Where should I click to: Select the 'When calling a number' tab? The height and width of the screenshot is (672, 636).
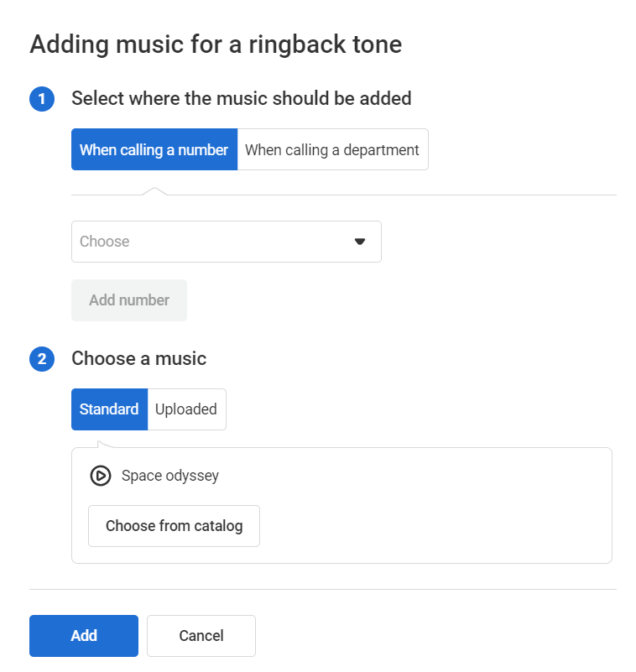coord(154,150)
